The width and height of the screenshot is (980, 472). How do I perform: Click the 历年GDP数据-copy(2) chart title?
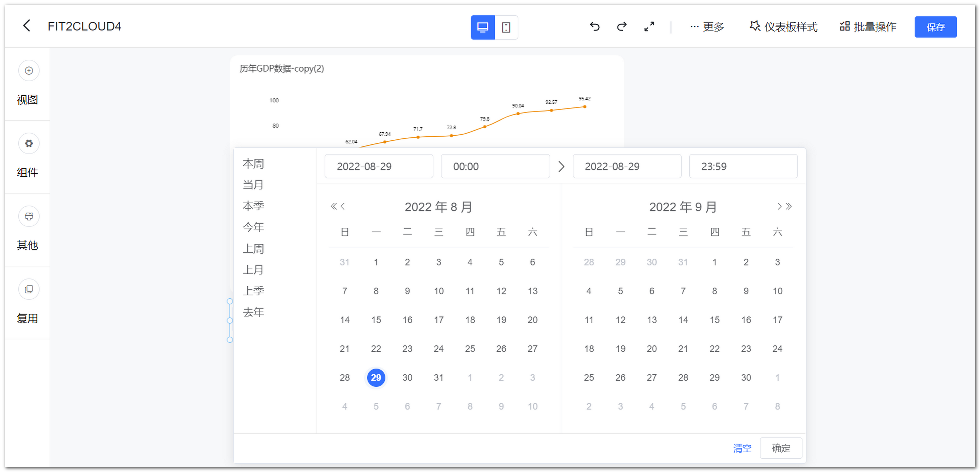[x=282, y=69]
